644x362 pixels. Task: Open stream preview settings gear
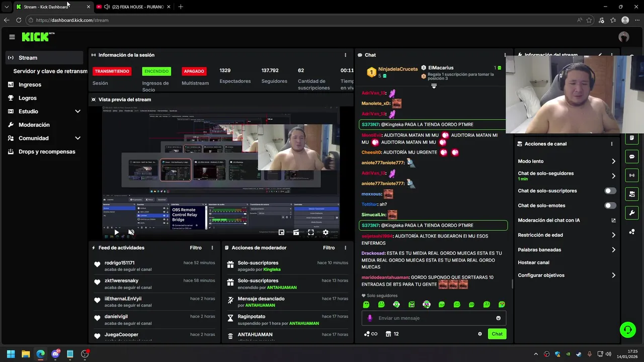tap(326, 232)
